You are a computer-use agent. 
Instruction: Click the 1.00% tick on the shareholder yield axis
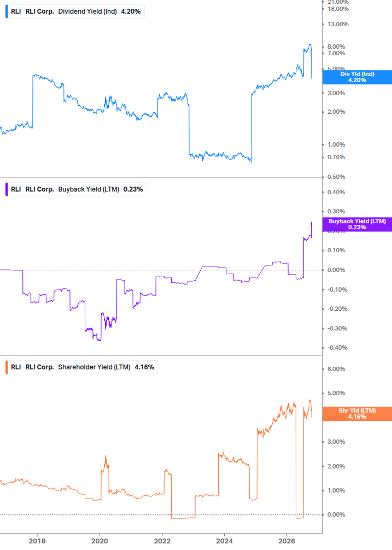coord(336,491)
